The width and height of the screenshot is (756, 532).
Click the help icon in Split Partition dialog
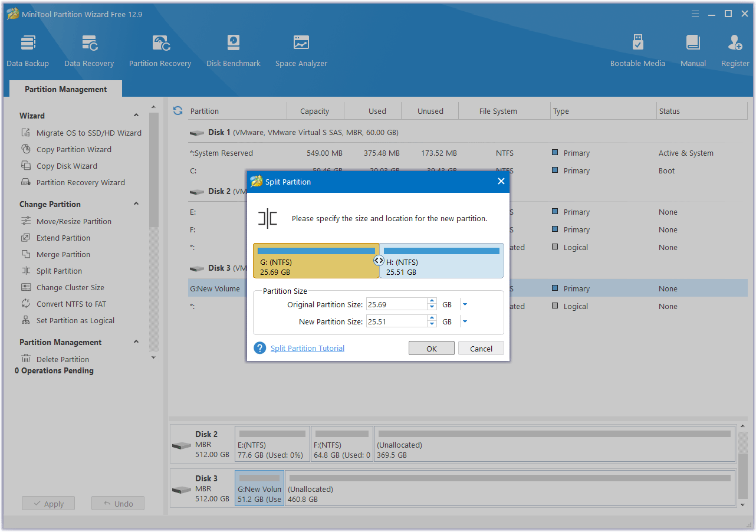pyautogui.click(x=260, y=348)
